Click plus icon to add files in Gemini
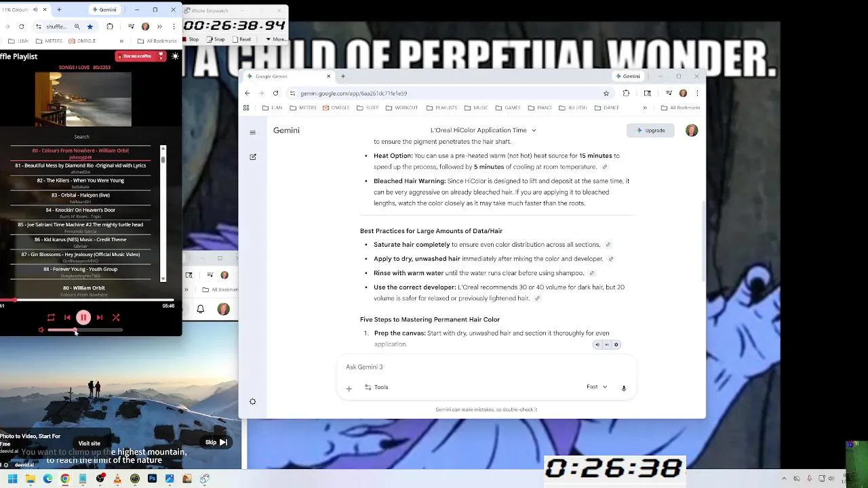 tap(349, 388)
